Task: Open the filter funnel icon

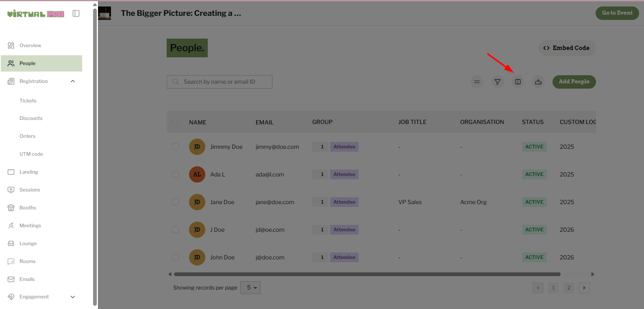Action: (x=497, y=82)
